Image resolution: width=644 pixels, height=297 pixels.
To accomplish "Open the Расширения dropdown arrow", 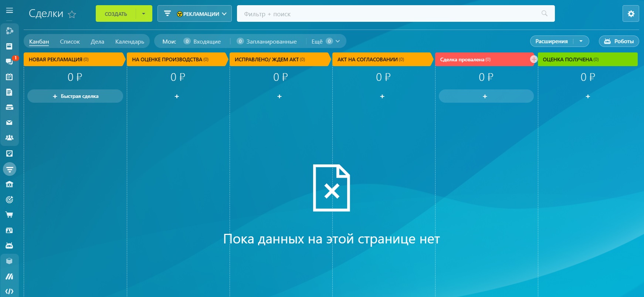I will 581,41.
